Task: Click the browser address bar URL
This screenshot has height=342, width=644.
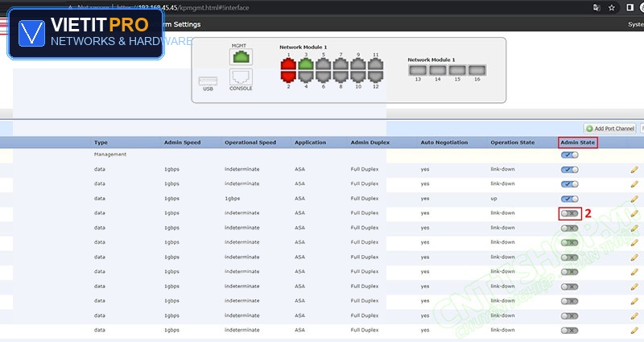Action: click(184, 8)
